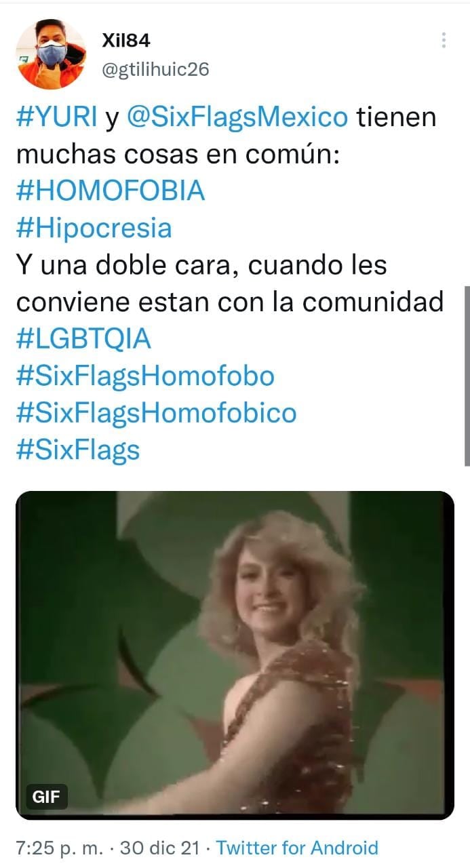This screenshot has height=868, width=470.
Task: Open the Twitter for Android source link
Action: (x=297, y=847)
